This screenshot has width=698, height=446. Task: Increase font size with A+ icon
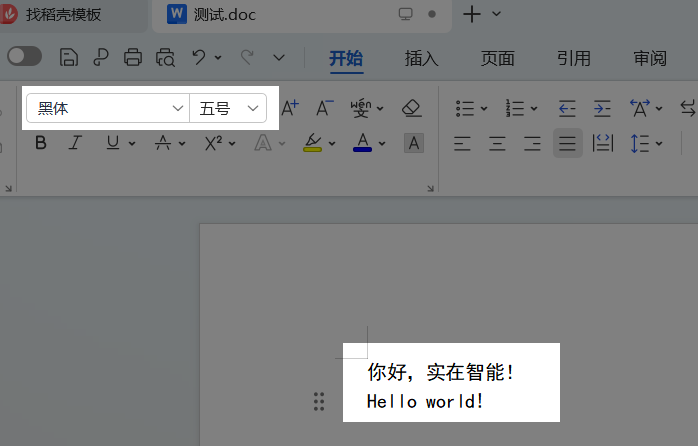291,108
